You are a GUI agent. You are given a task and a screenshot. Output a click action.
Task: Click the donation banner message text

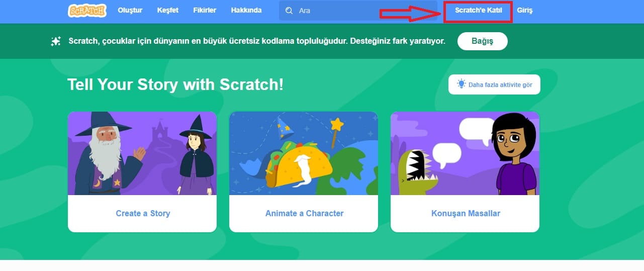pos(257,41)
